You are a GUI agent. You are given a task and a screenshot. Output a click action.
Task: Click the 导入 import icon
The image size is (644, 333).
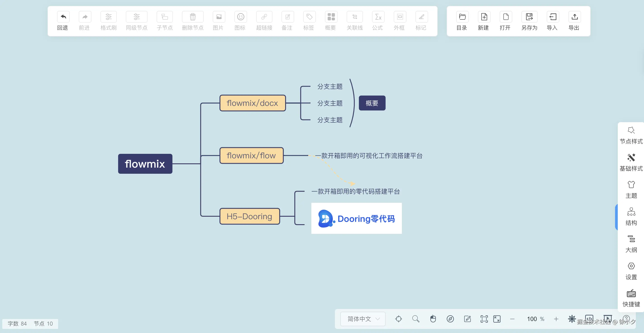click(x=553, y=17)
